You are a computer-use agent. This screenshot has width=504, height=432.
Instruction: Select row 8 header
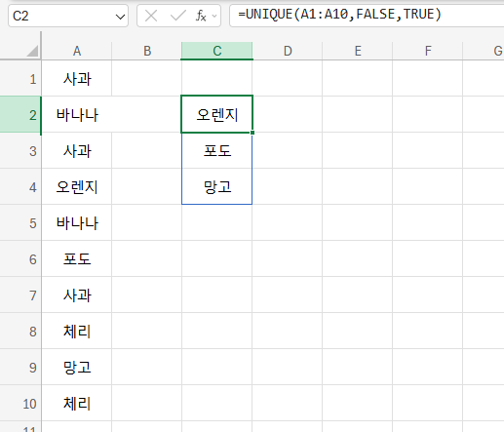(20, 331)
